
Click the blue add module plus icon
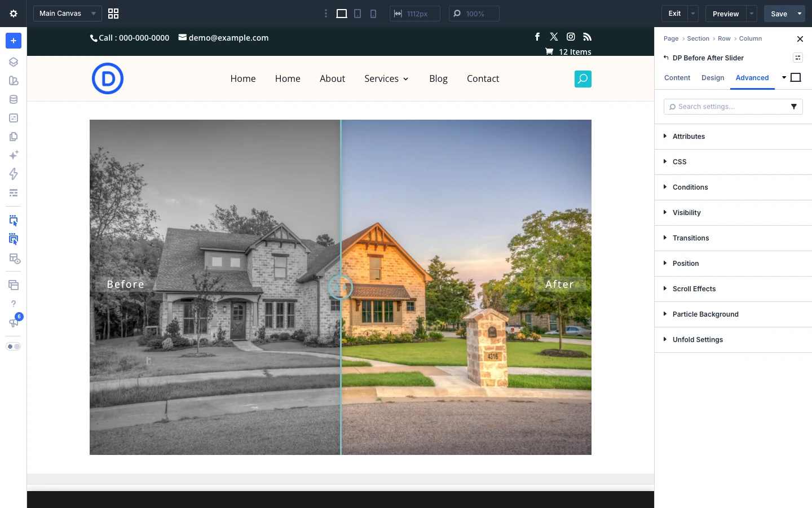(14, 41)
